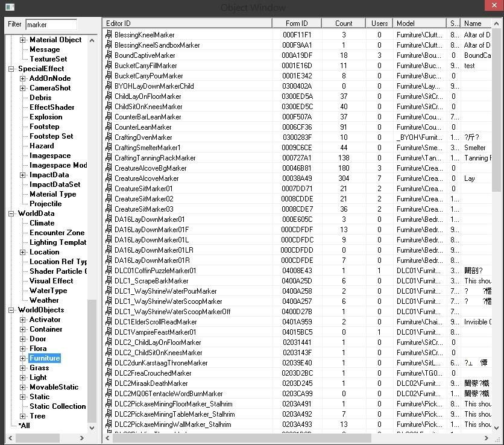Collapse the SpecialEffect tree node
Viewport: 504px width, 445px height.
[11, 69]
